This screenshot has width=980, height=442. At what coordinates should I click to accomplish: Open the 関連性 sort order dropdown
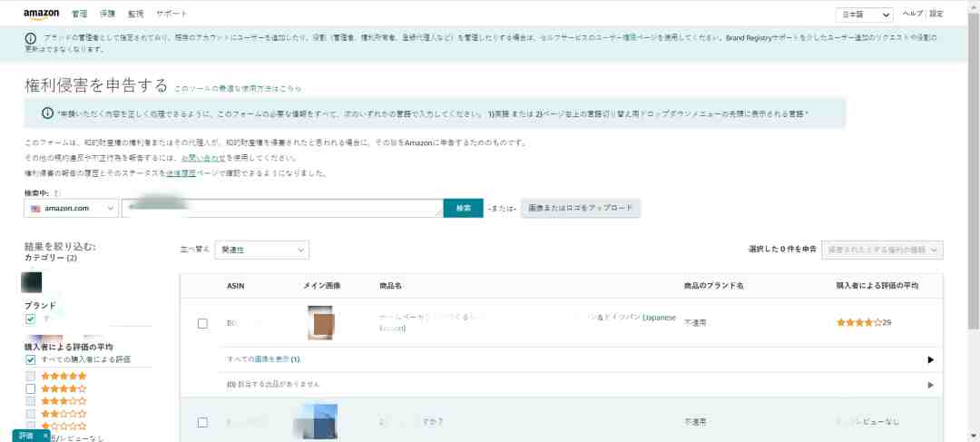(262, 250)
